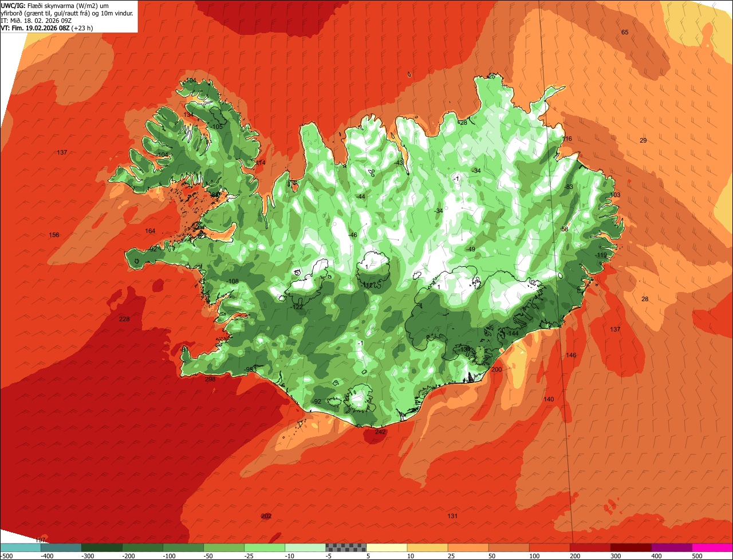
Task: Click the map value 156
Action: (54, 235)
